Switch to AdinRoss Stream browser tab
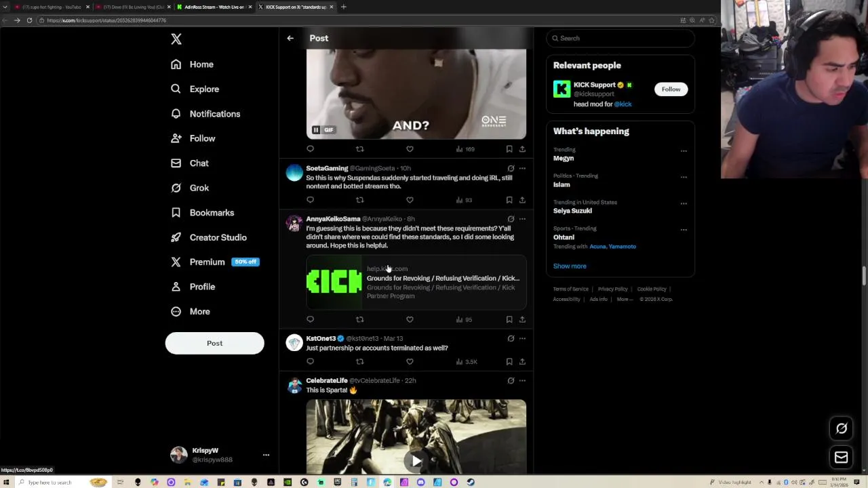The width and height of the screenshot is (868, 488). click(x=214, y=7)
